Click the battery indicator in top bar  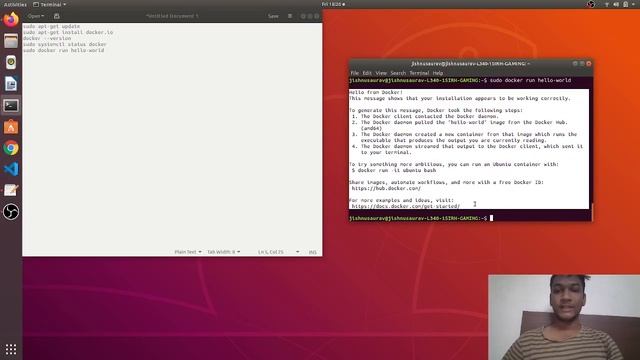tap(625, 4)
